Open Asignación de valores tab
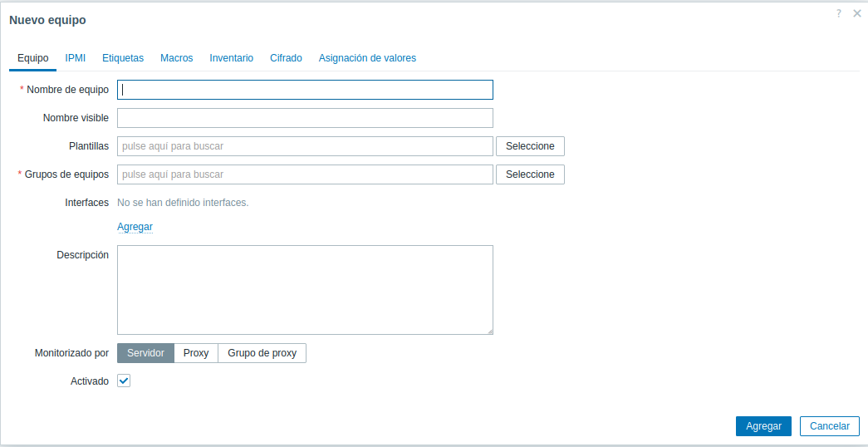 pyautogui.click(x=367, y=58)
